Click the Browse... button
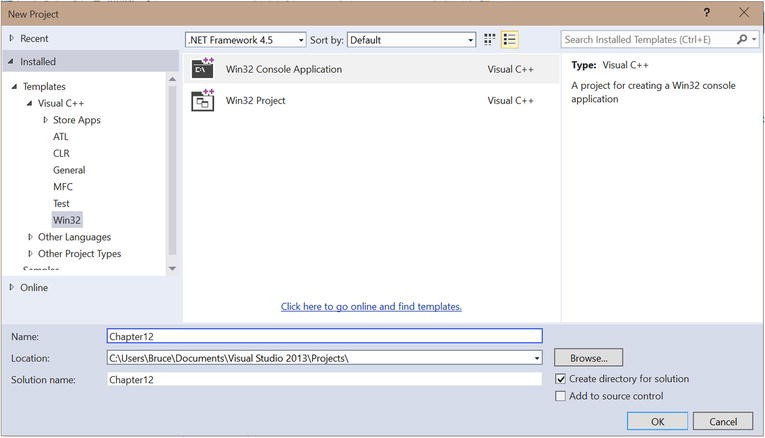Screen dimensions: 765x438 coord(588,358)
